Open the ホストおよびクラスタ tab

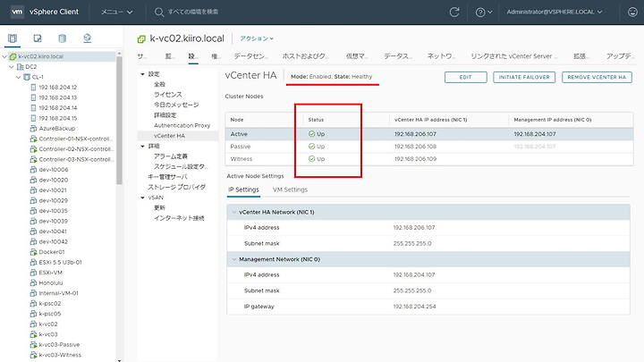click(305, 56)
